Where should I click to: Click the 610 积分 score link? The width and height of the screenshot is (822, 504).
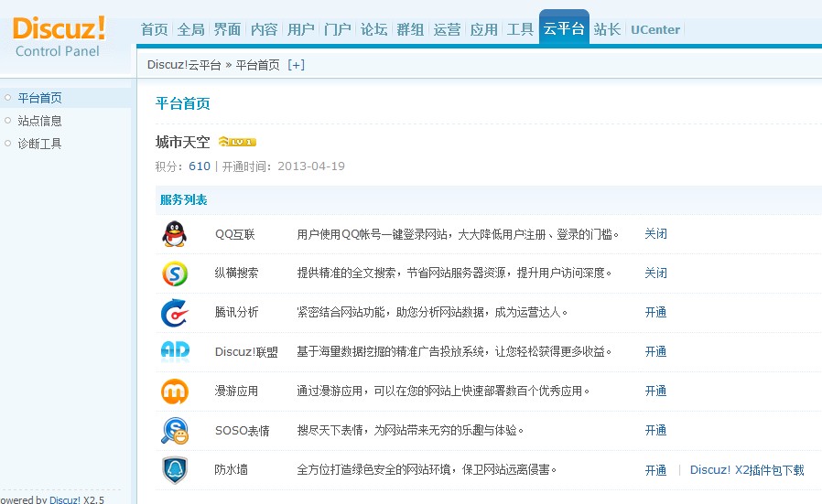pos(200,166)
